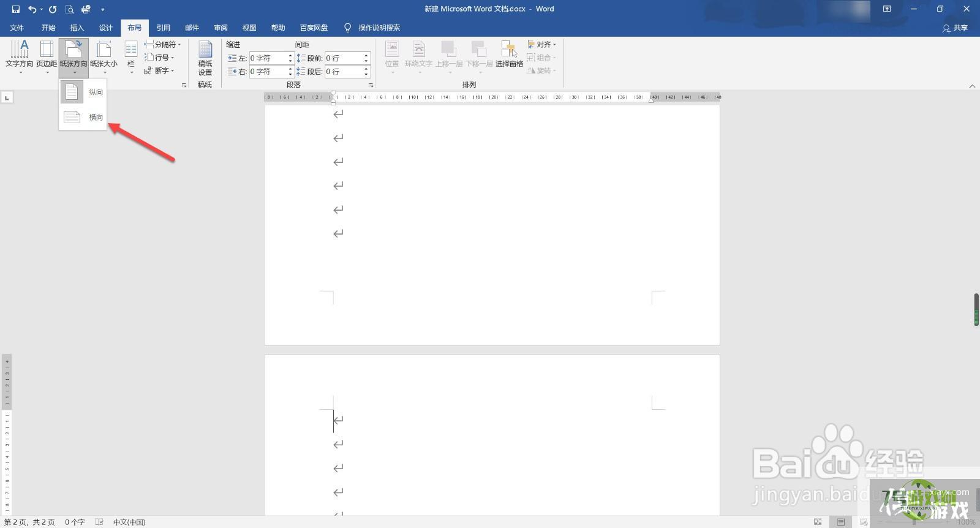Open the undo history dropdown arrow

click(41, 9)
